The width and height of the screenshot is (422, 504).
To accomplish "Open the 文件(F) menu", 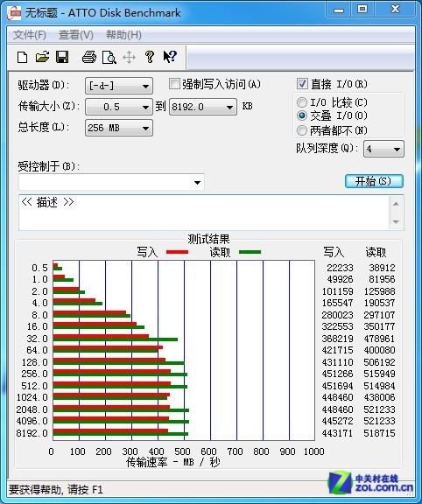I will [x=29, y=35].
